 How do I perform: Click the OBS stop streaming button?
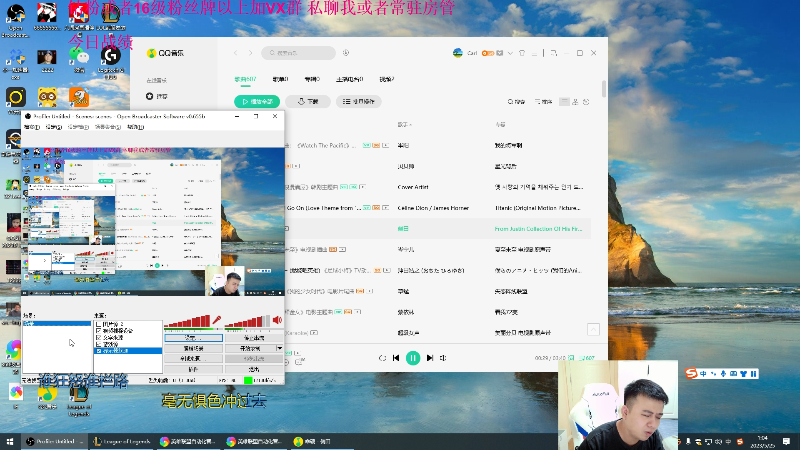[254, 338]
